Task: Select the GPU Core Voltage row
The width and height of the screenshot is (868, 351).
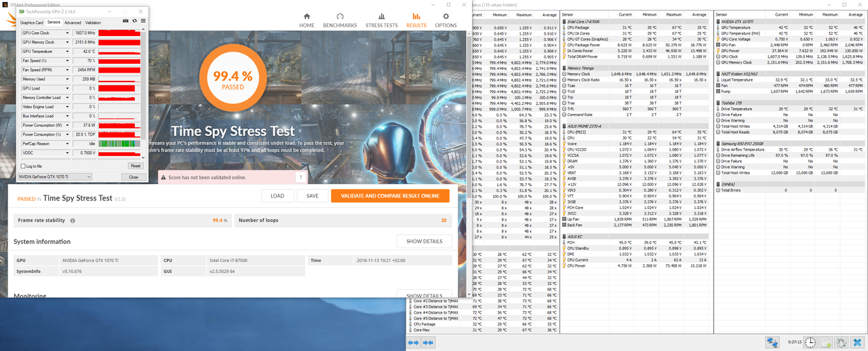Action: pyautogui.click(x=791, y=39)
